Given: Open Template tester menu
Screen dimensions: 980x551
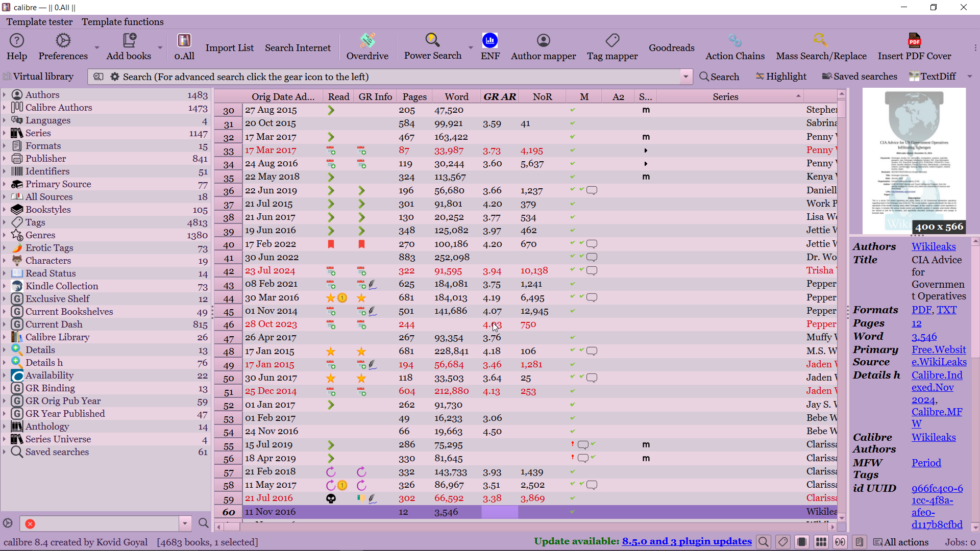Looking at the screenshot, I should [x=39, y=22].
